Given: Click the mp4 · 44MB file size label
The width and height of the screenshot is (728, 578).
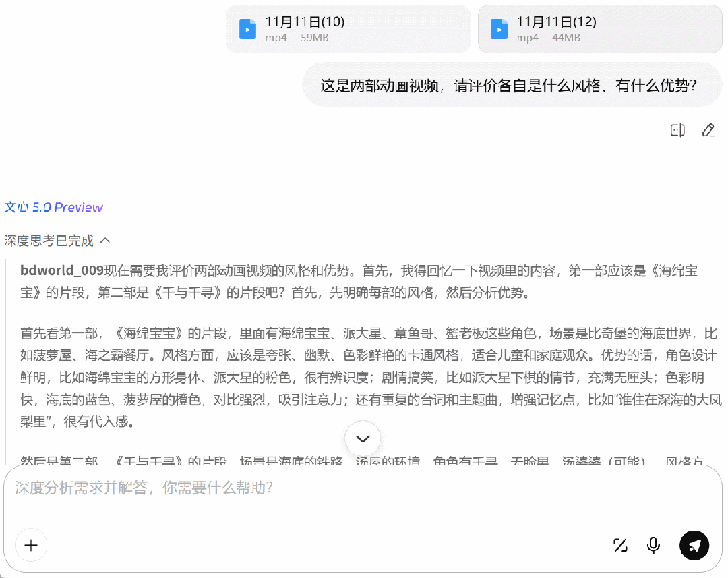Looking at the screenshot, I should coord(548,38).
